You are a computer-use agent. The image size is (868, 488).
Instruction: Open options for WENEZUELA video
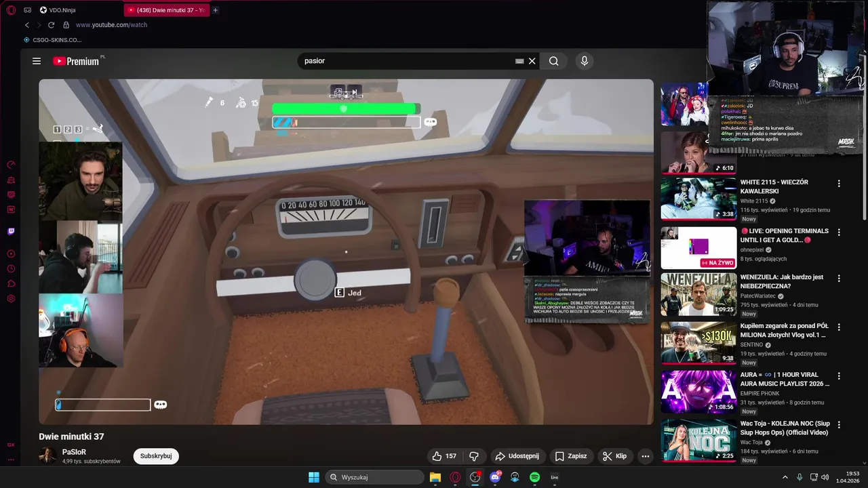click(x=839, y=279)
